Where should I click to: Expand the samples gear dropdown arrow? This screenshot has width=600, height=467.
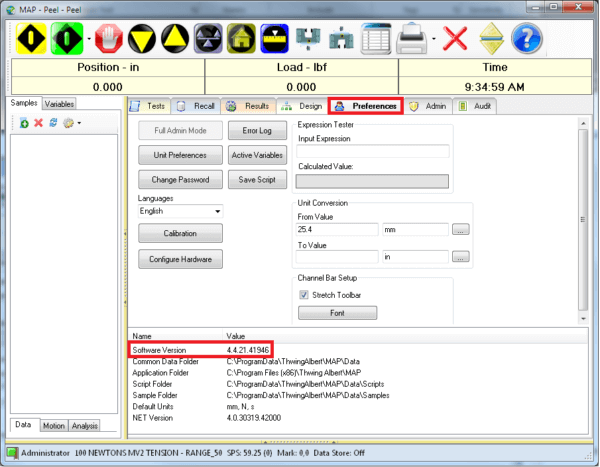pos(79,123)
